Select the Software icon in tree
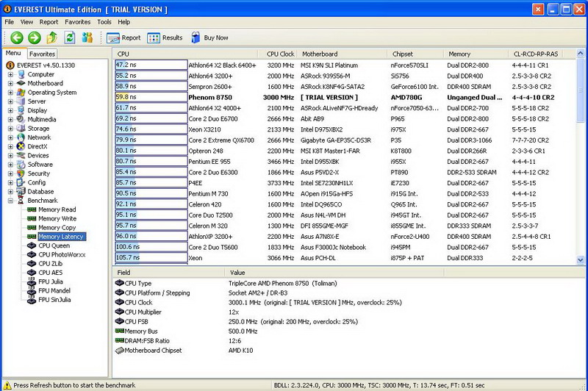Image resolution: width=588 pixels, height=391 pixels. click(21, 165)
